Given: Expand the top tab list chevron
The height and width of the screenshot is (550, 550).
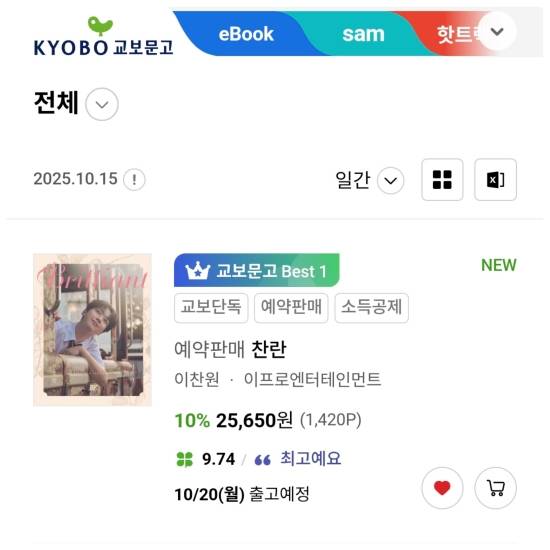Looking at the screenshot, I should click(x=497, y=32).
